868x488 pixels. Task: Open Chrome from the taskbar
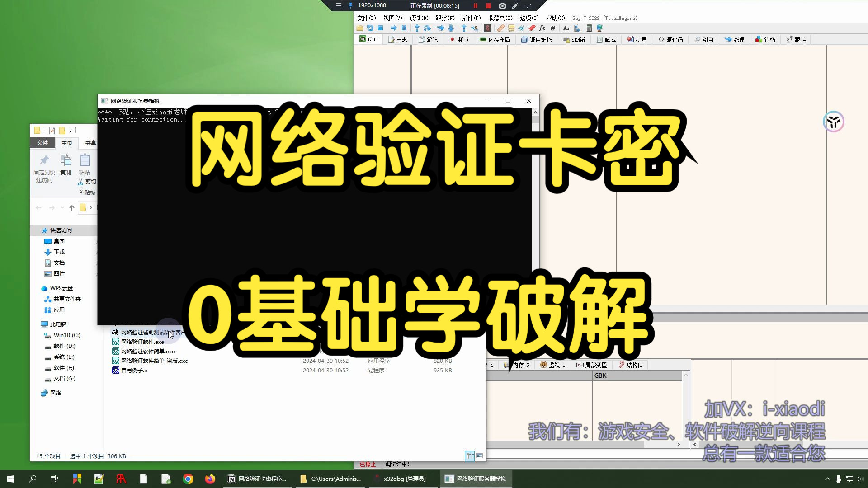click(x=188, y=479)
